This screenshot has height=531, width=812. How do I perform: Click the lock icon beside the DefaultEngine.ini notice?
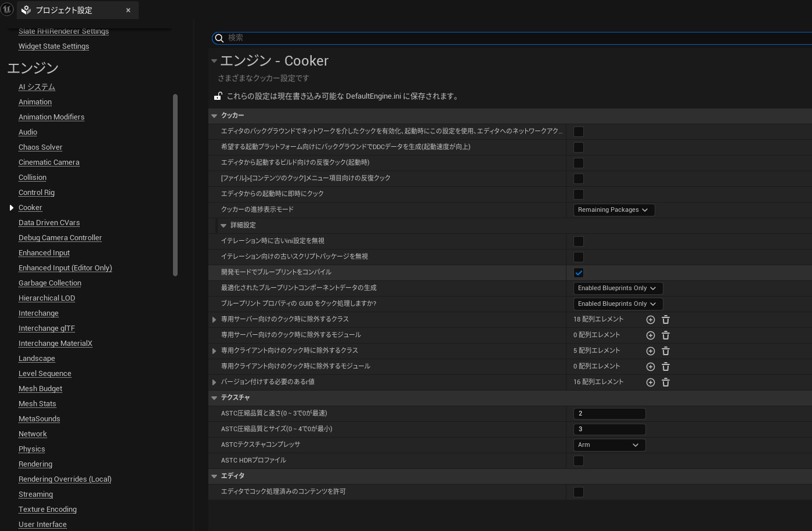(218, 96)
